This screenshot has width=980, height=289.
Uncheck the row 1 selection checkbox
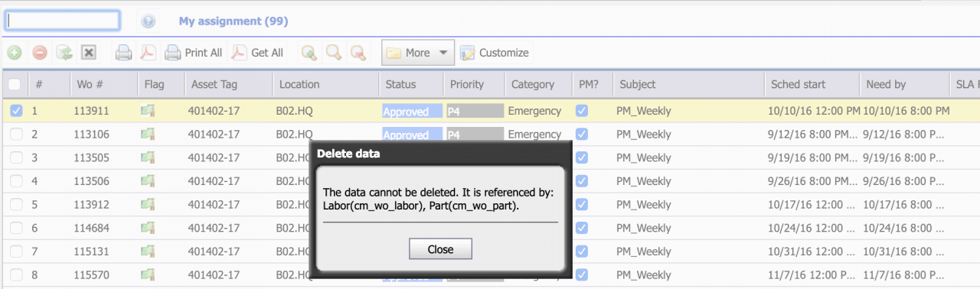point(16,111)
